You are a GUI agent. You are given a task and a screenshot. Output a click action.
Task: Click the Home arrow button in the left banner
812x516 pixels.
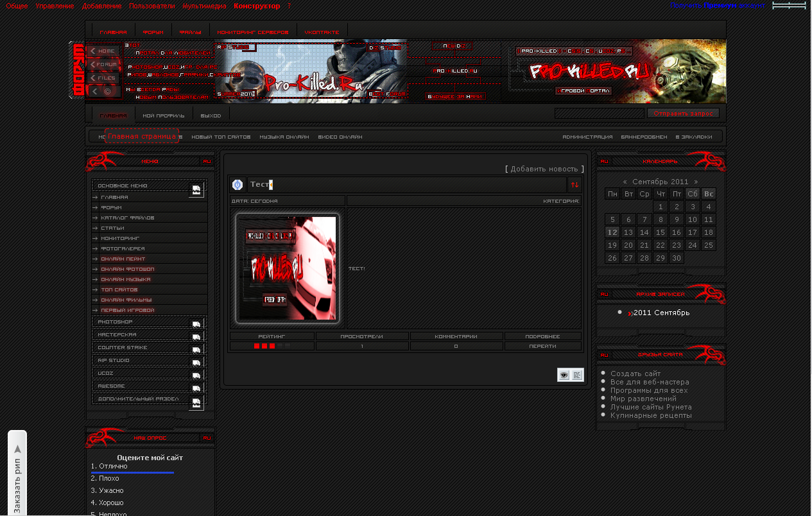point(103,51)
